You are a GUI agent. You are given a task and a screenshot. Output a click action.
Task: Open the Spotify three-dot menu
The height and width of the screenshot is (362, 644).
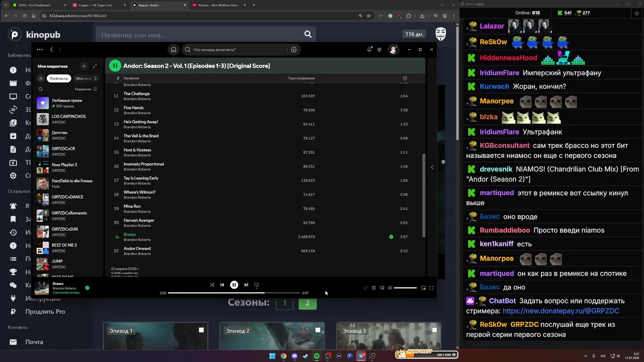tap(40, 49)
